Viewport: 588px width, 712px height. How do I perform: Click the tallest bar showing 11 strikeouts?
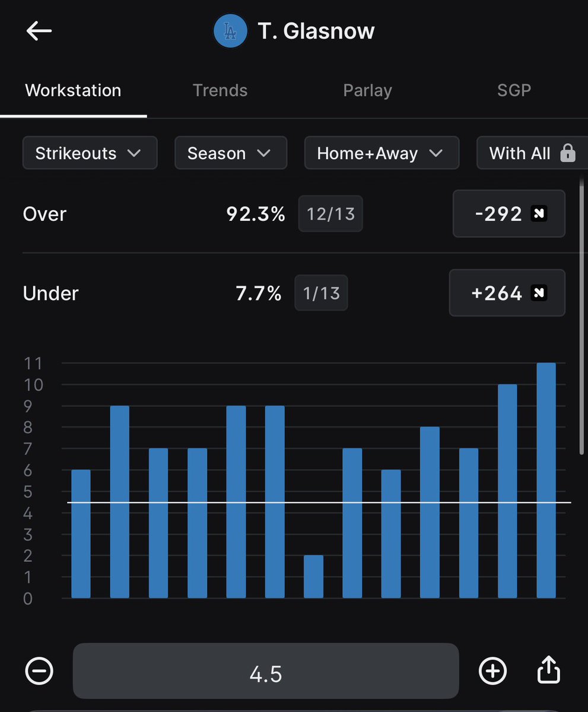pyautogui.click(x=546, y=480)
